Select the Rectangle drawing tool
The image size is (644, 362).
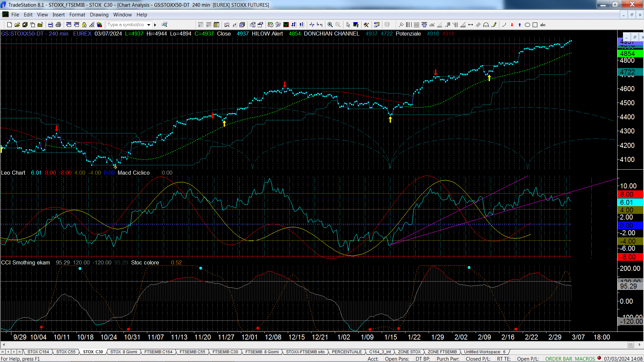[x=535, y=25]
